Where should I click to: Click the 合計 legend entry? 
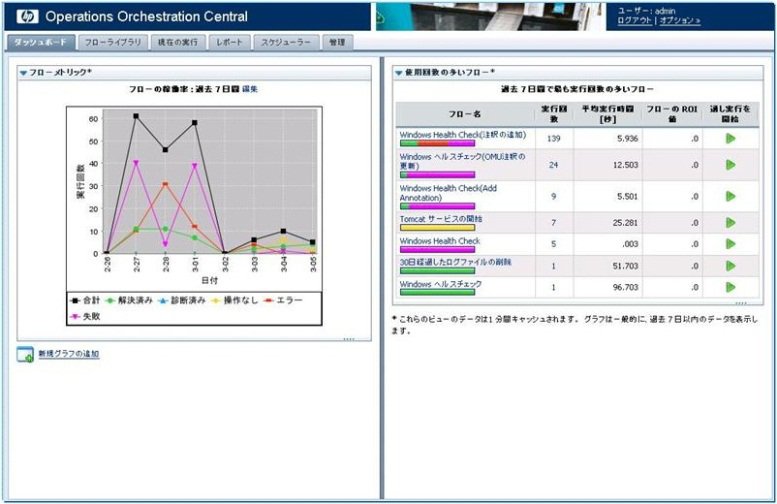(86, 300)
